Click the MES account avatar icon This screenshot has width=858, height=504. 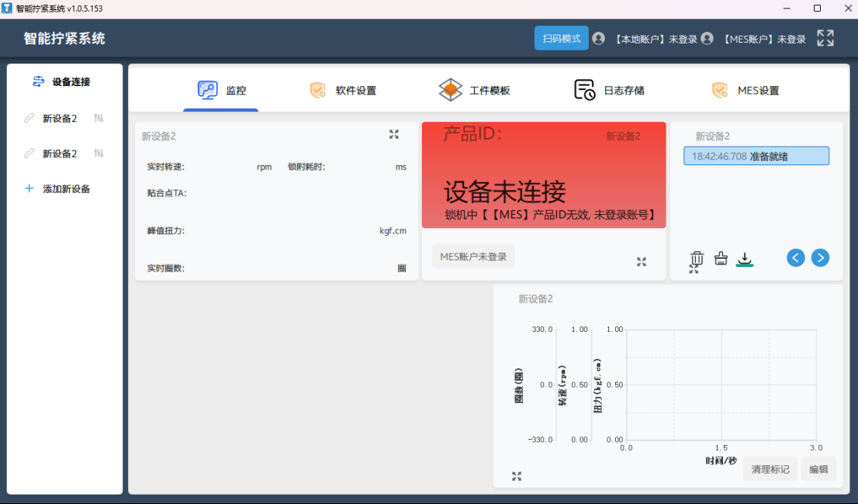coord(707,38)
